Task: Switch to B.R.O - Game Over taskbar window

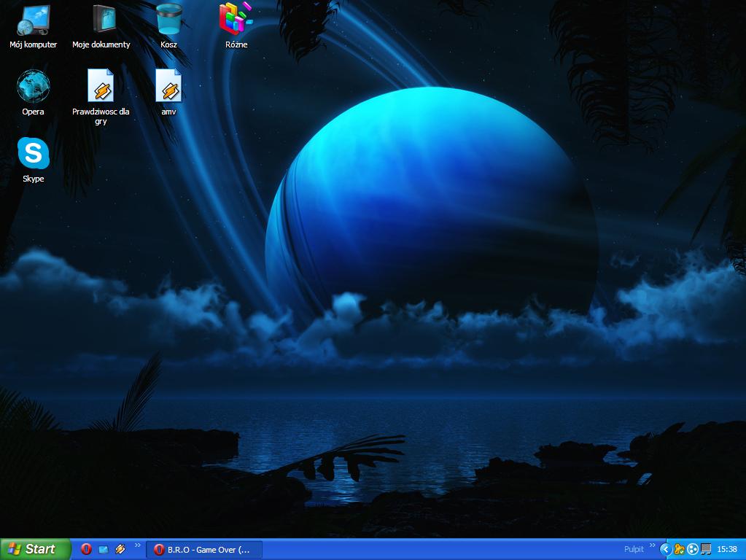Action: (203, 550)
